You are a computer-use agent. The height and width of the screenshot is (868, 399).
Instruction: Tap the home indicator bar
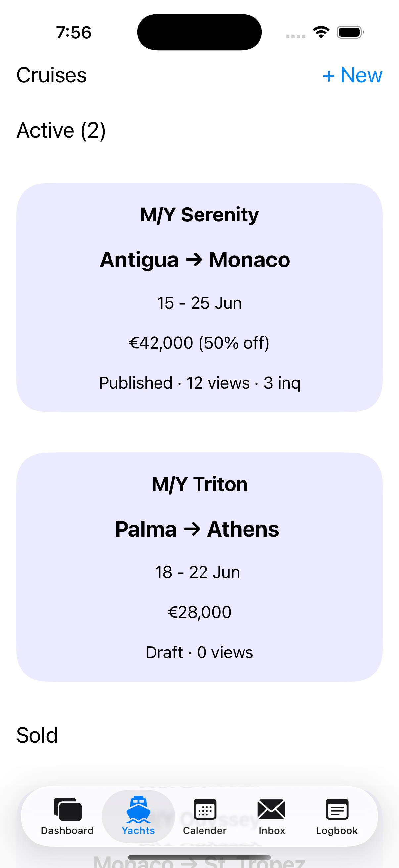click(x=199, y=857)
